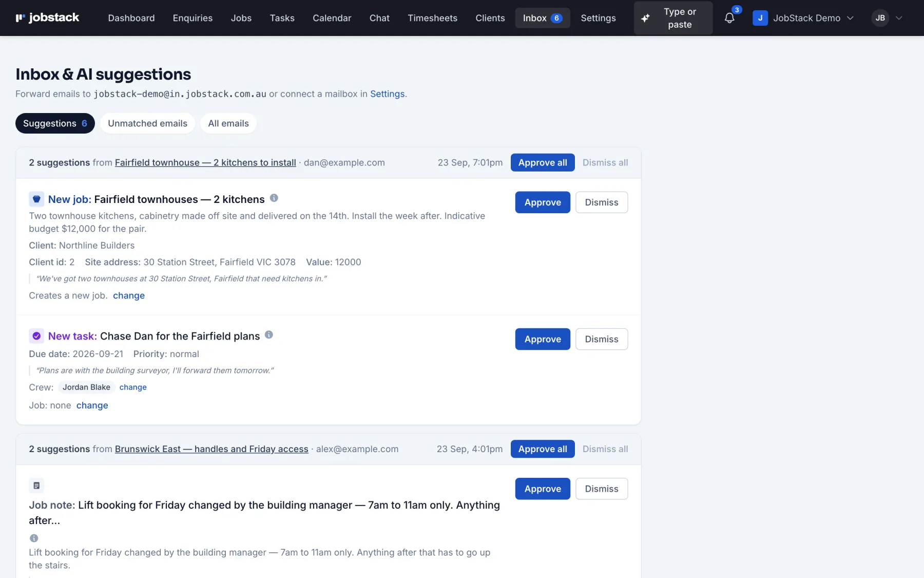The image size is (924, 578).
Task: Click the job note document icon
Action: (x=36, y=486)
